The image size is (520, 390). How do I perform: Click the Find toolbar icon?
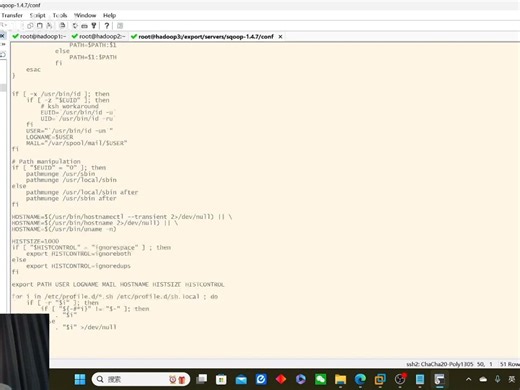[49, 26]
